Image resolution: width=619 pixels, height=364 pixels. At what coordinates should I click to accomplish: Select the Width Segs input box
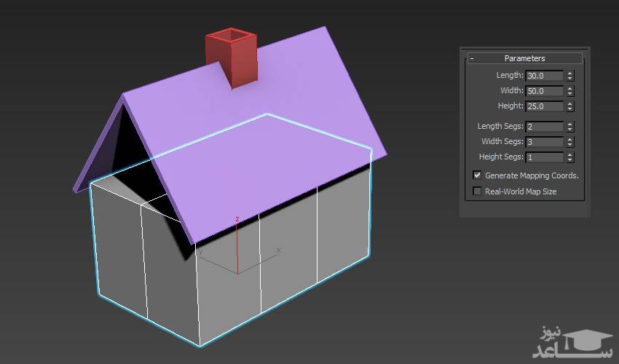544,142
